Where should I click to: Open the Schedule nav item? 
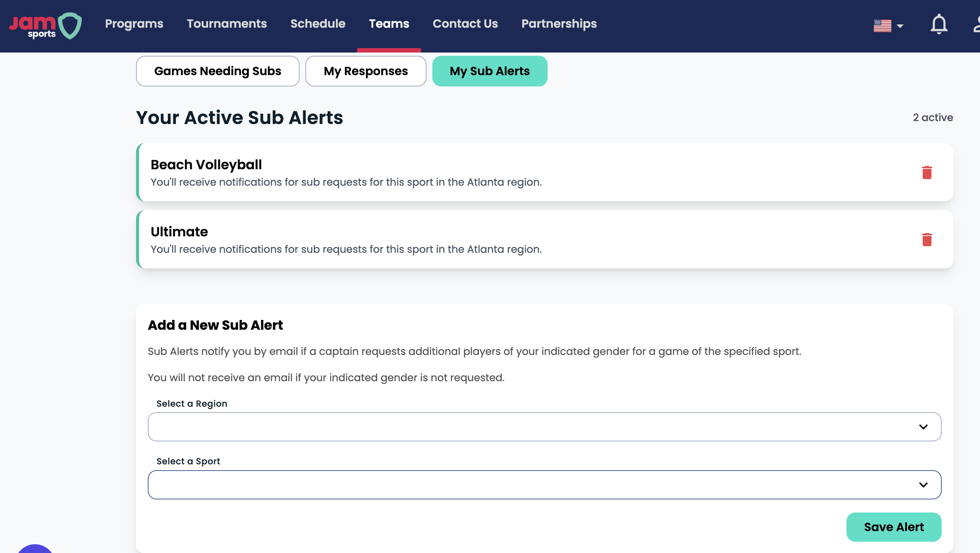318,24
